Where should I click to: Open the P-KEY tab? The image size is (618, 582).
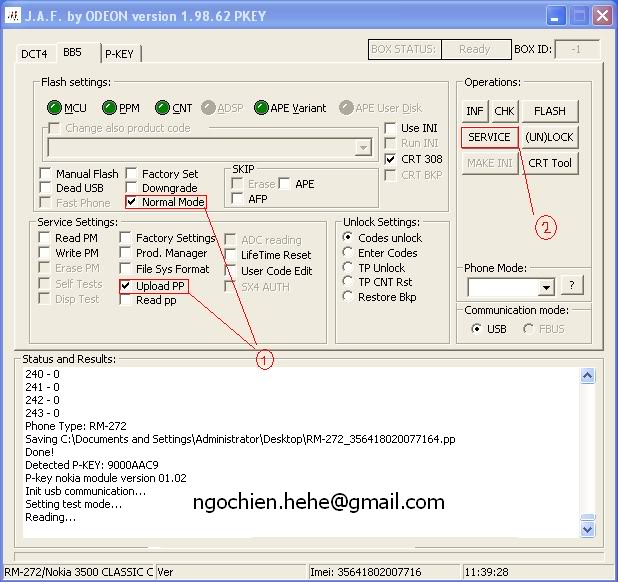click(x=120, y=54)
